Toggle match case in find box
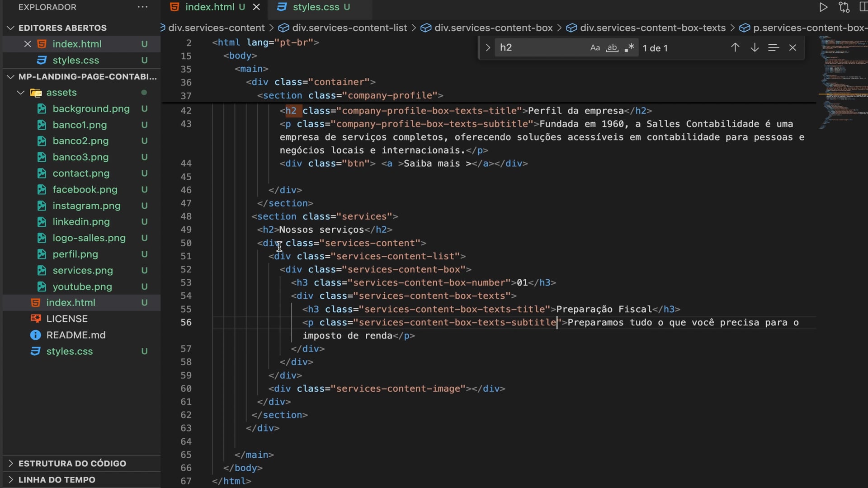Image resolution: width=868 pixels, height=488 pixels. click(x=595, y=48)
